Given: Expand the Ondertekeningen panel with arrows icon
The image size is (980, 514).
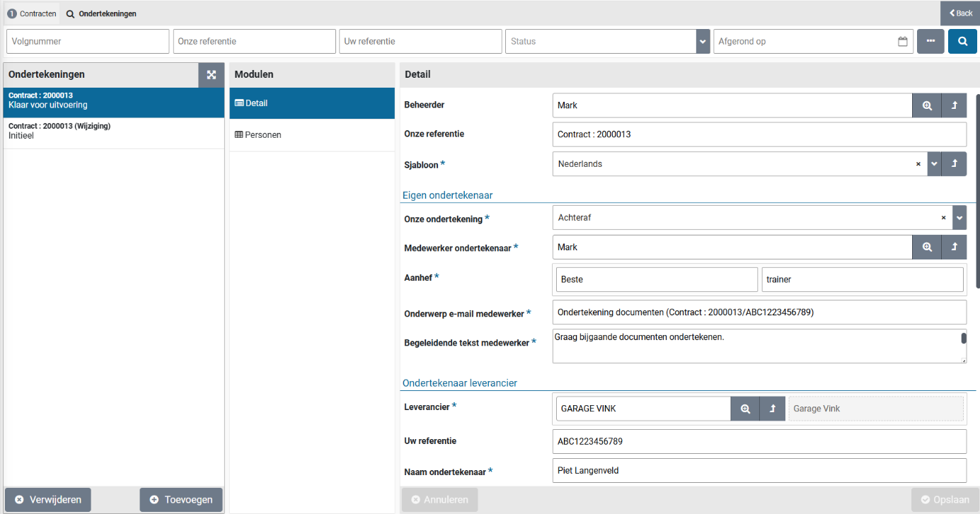Looking at the screenshot, I should click(211, 75).
